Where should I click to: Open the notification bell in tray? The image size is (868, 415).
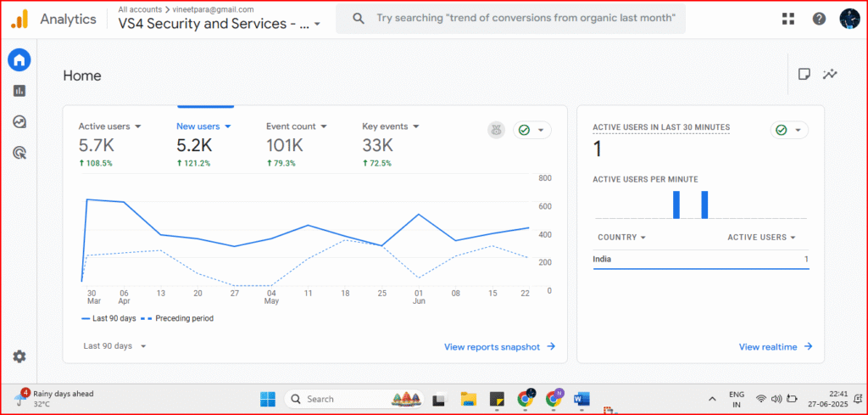tap(859, 399)
